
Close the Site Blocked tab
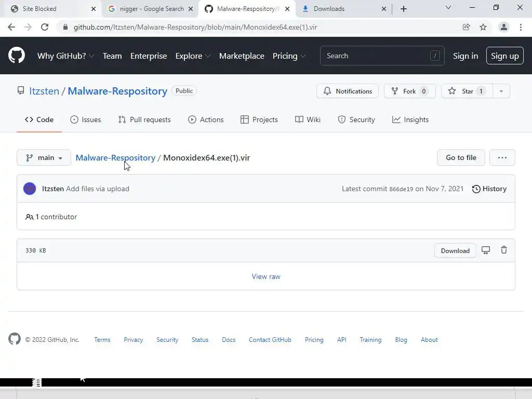point(94,9)
